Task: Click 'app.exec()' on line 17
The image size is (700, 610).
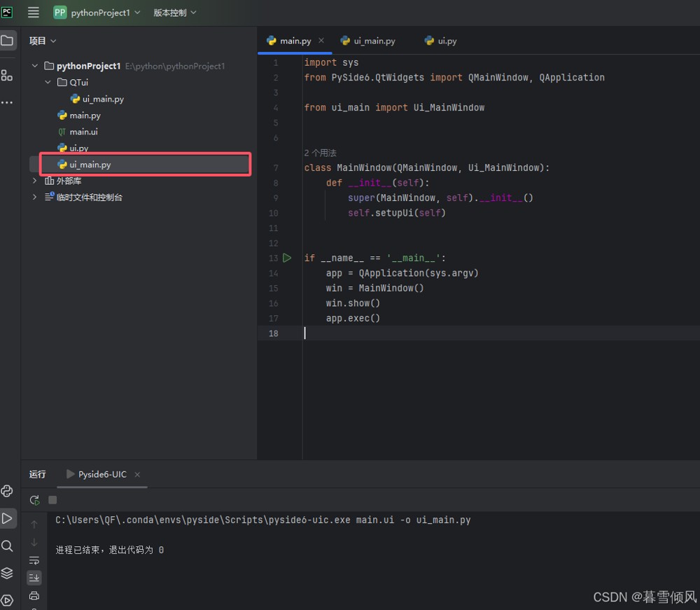Action: tap(353, 319)
